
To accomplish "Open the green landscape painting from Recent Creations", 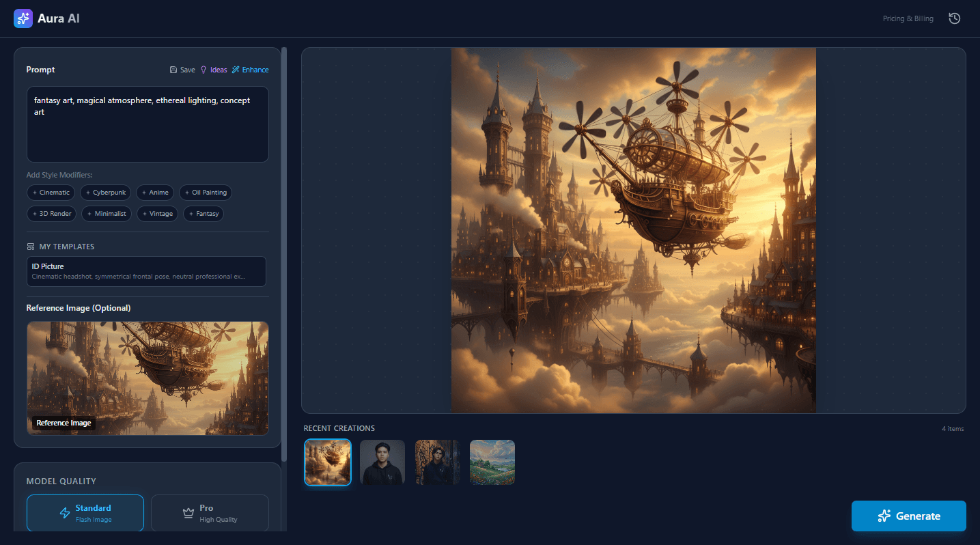I will tap(492, 462).
